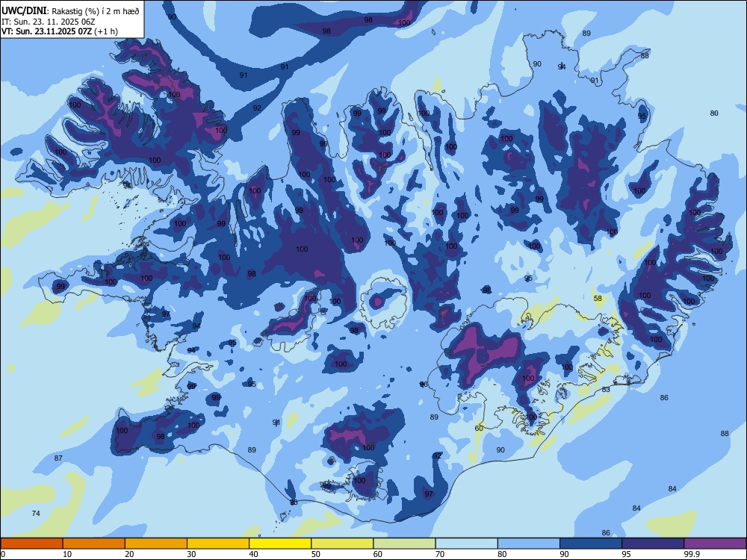Pick the medium blue 80–90 legend swatch
The width and height of the screenshot is (747, 560).
(x=529, y=544)
